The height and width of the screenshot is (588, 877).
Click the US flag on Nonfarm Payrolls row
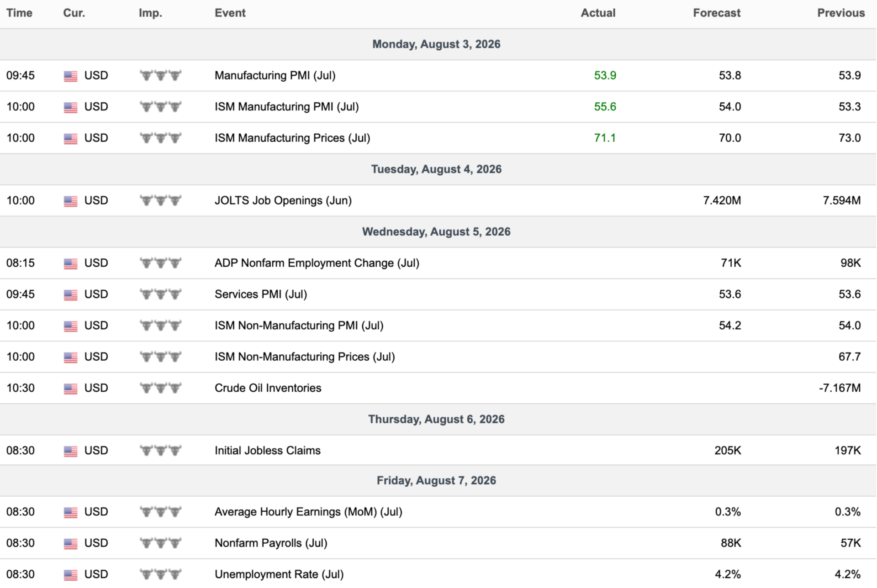click(x=70, y=544)
